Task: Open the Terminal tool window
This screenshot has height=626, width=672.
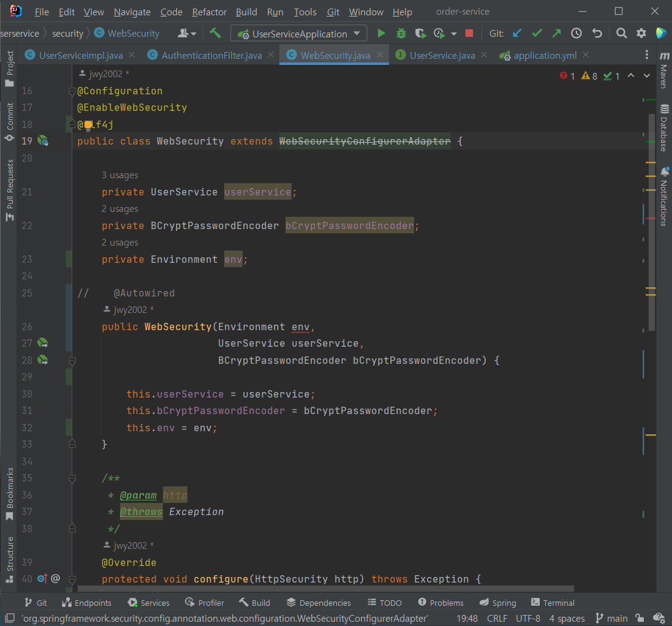Action: pyautogui.click(x=553, y=603)
